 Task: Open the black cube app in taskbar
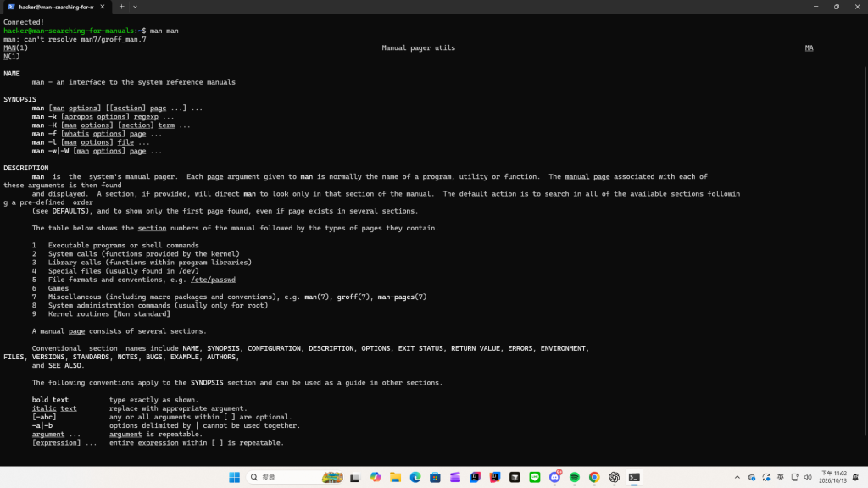[x=515, y=478]
